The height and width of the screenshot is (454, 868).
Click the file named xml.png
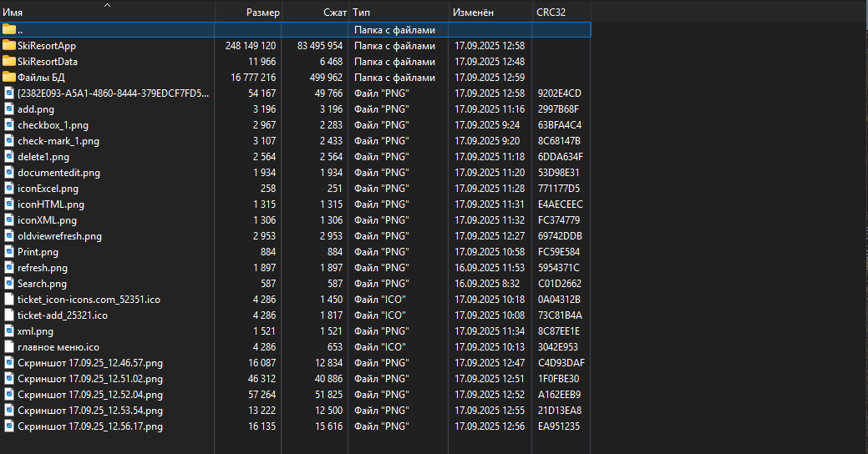35,330
